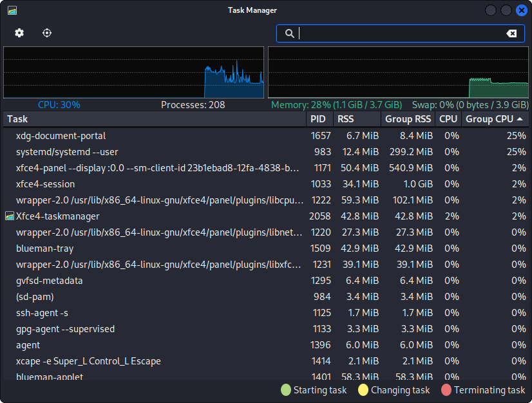The image size is (532, 403).
Task: Click the magnifier icon in search box
Action: click(x=289, y=33)
